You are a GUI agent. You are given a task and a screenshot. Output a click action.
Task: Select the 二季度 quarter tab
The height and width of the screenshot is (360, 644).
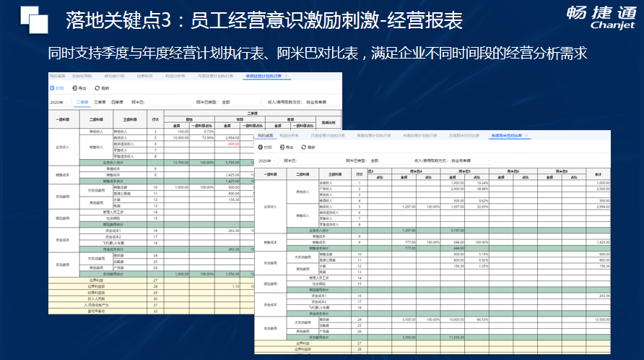82,102
